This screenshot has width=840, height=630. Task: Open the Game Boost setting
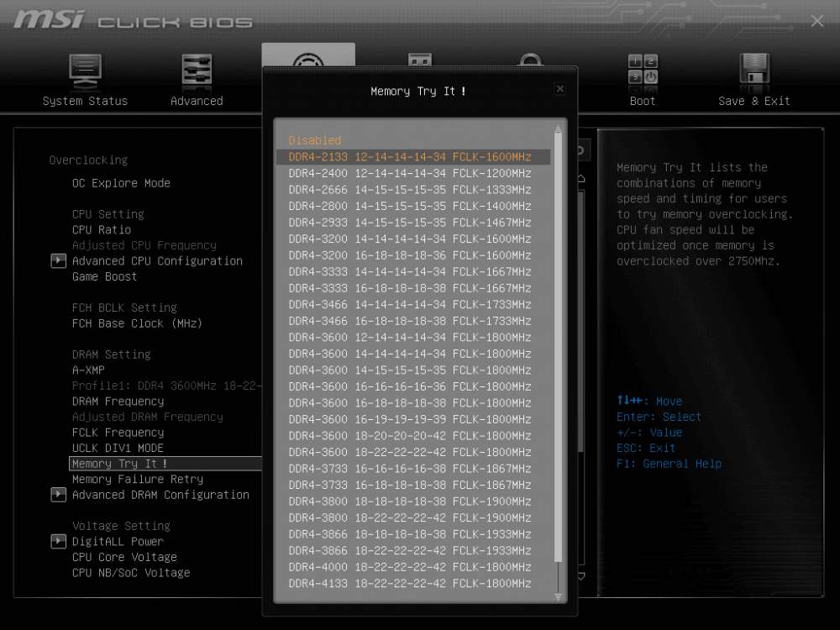click(x=104, y=276)
